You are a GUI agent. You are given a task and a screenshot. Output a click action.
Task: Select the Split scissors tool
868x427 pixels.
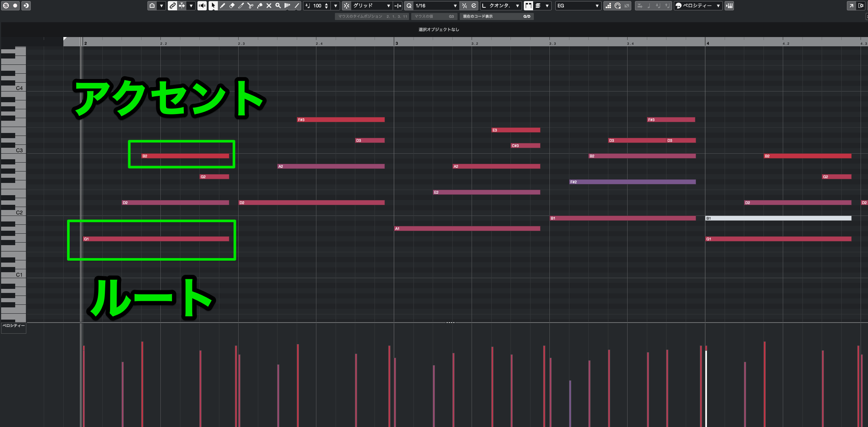pyautogui.click(x=250, y=6)
